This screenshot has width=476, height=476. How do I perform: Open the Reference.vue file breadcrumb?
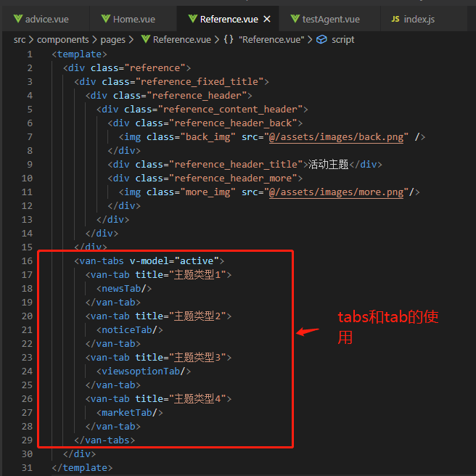coord(182,39)
